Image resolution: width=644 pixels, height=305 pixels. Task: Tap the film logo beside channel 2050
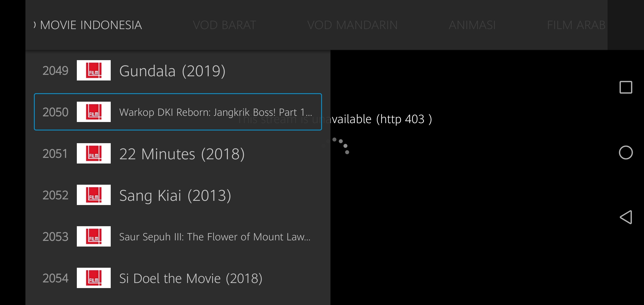[94, 112]
